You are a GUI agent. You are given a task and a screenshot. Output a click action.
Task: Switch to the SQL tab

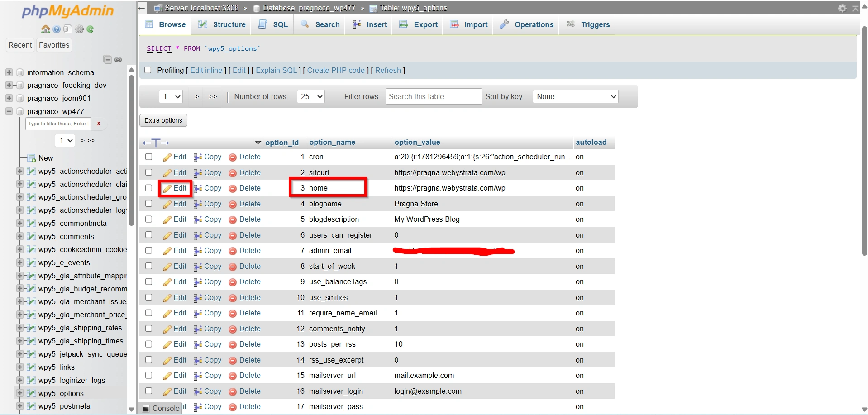(x=273, y=24)
